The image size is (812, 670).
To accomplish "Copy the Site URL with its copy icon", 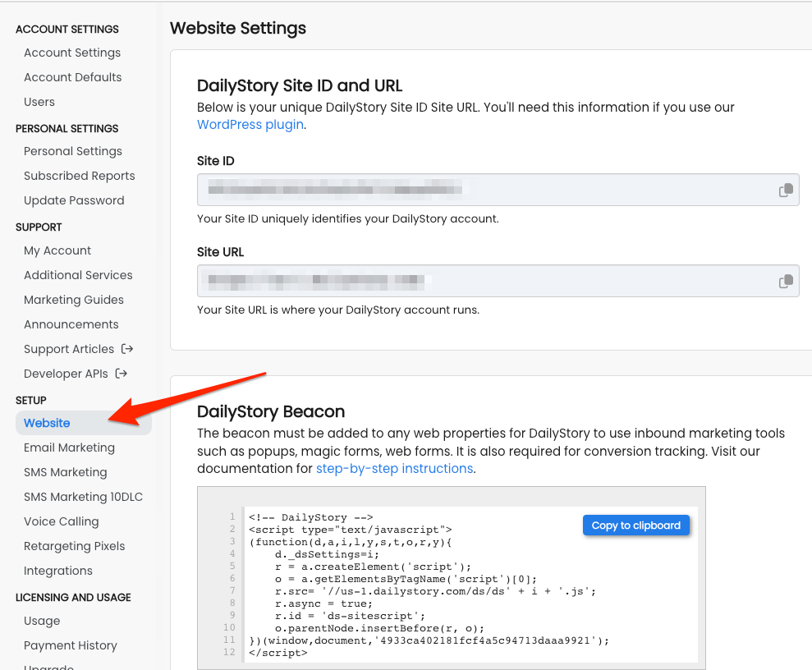I will tap(786, 281).
